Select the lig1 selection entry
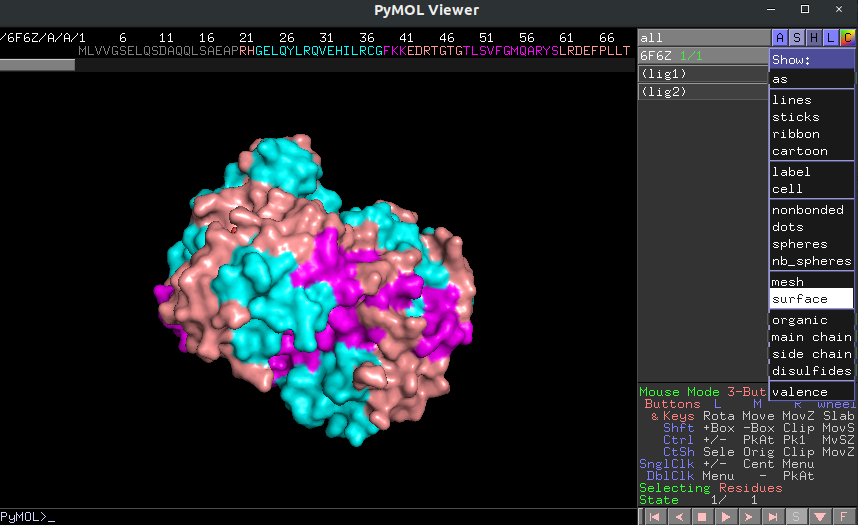This screenshot has width=858, height=525. (x=703, y=74)
